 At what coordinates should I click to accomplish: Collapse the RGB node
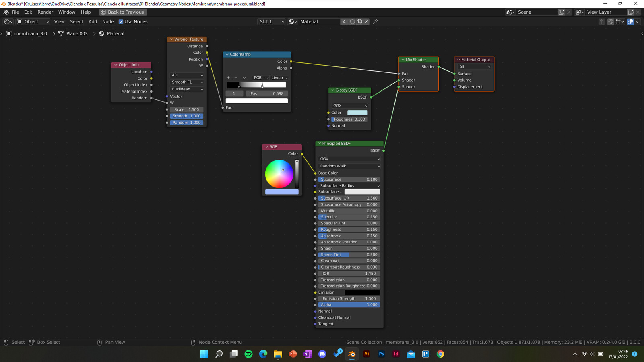click(x=266, y=147)
